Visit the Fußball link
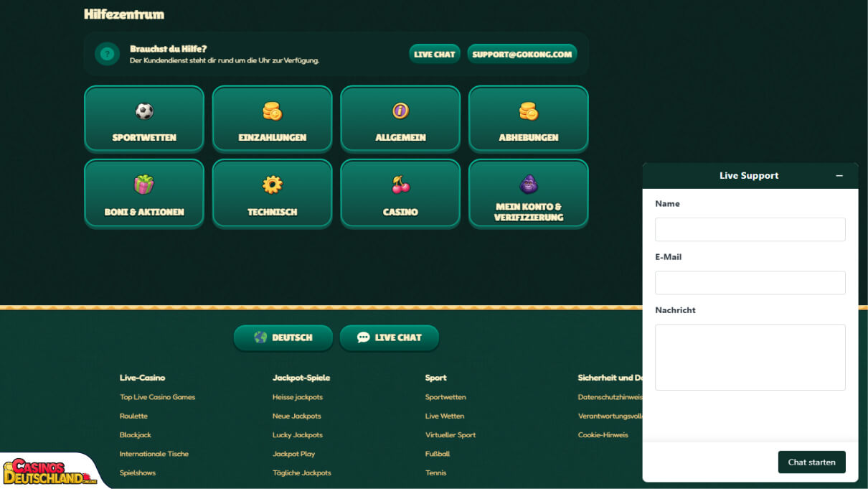This screenshot has height=489, width=868. (x=438, y=454)
